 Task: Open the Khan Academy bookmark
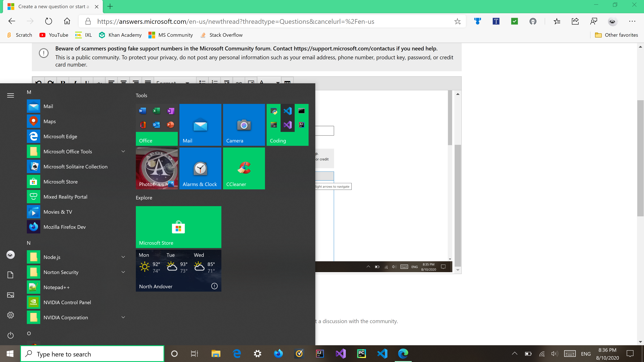point(120,35)
